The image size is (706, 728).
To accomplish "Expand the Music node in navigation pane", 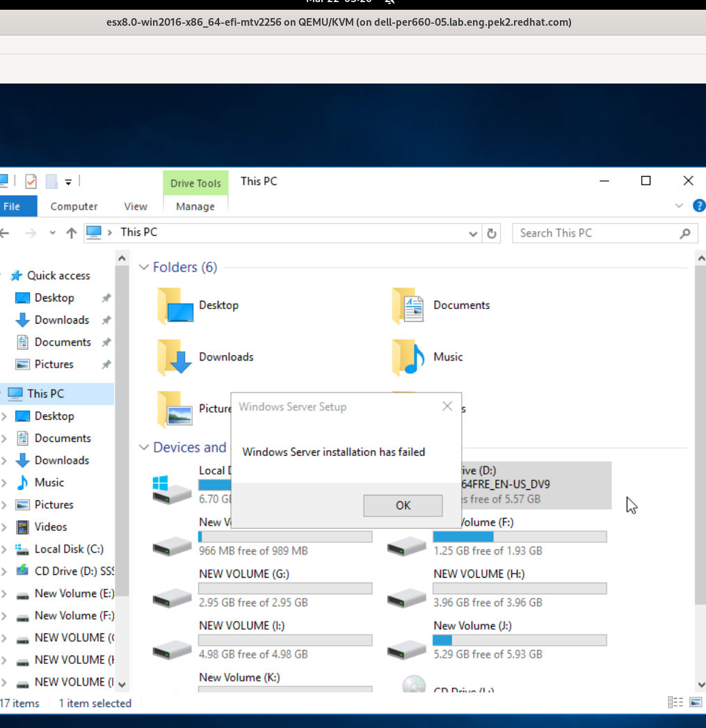I will pyautogui.click(x=4, y=482).
